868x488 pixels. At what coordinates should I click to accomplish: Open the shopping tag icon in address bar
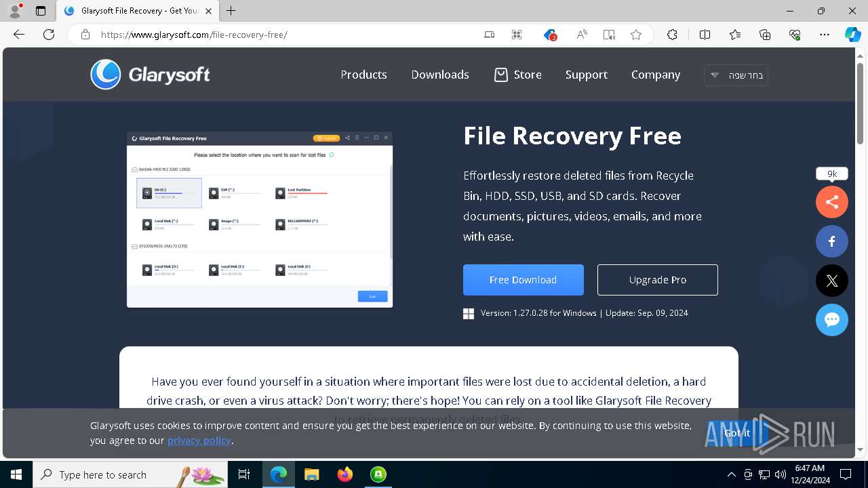pos(550,35)
